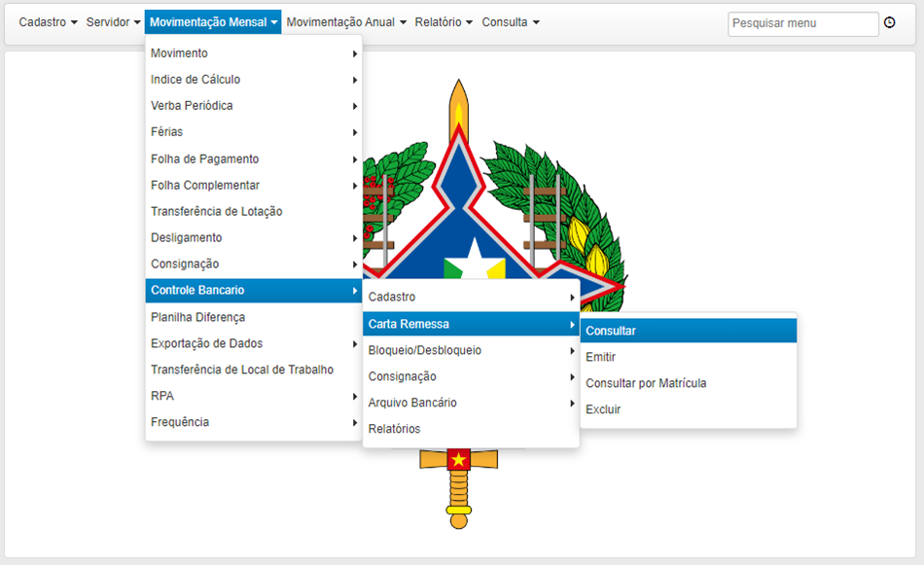This screenshot has width=924, height=565.
Task: Expand the Folha de Pagamento submenu
Action: 254,159
